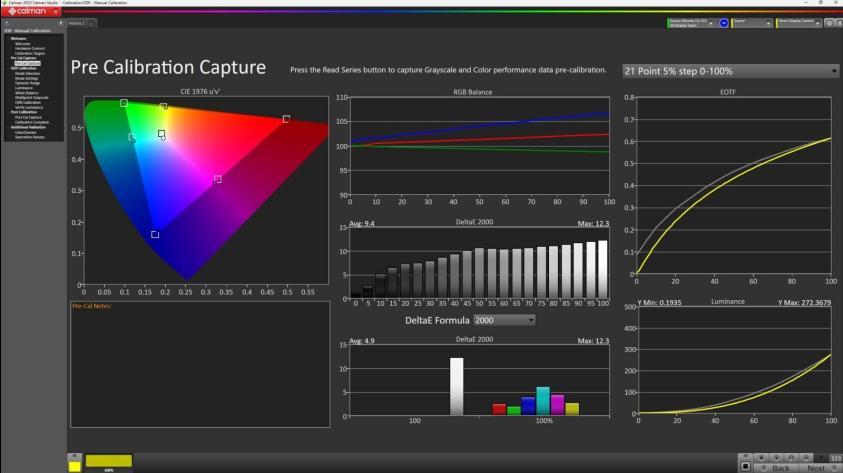Viewport: 843px width, 473px height.
Task: Open the DeltaE Formula 2000 dropdown
Action: click(x=504, y=320)
